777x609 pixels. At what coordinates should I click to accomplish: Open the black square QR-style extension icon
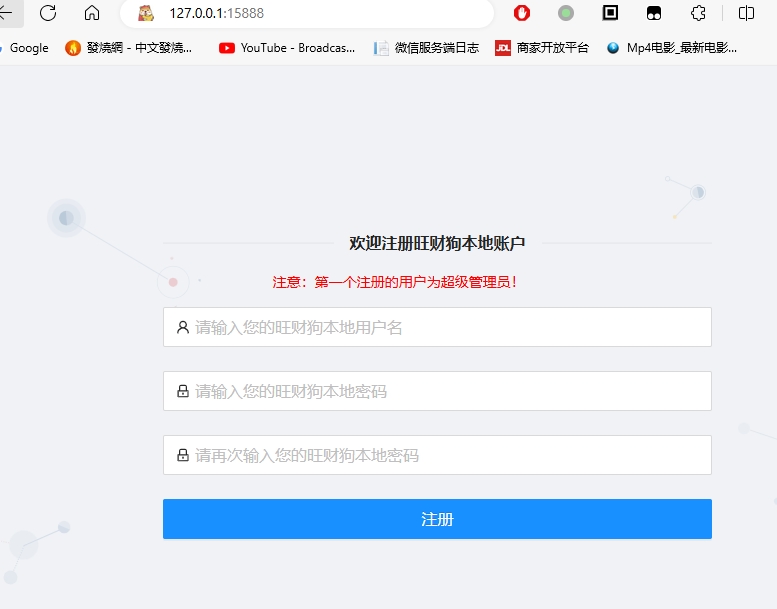pyautogui.click(x=610, y=13)
